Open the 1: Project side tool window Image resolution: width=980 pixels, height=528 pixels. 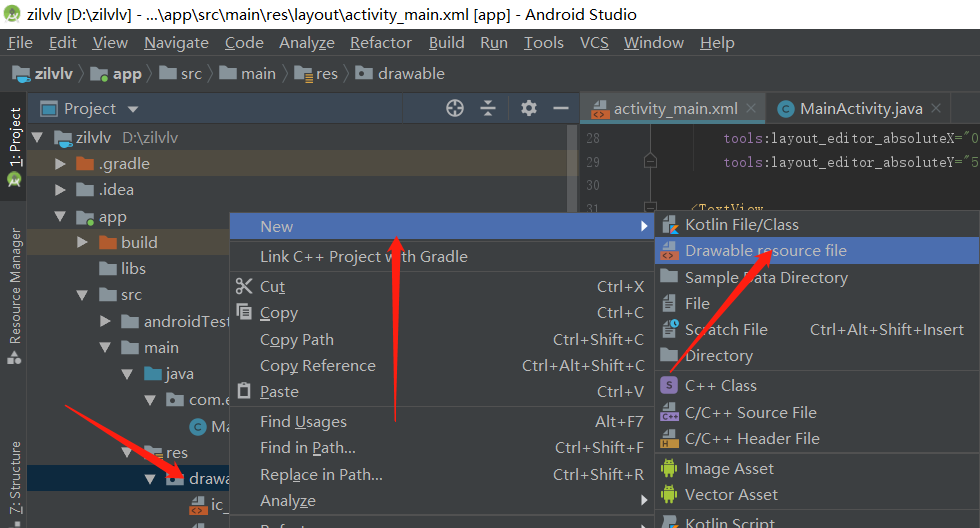click(14, 146)
